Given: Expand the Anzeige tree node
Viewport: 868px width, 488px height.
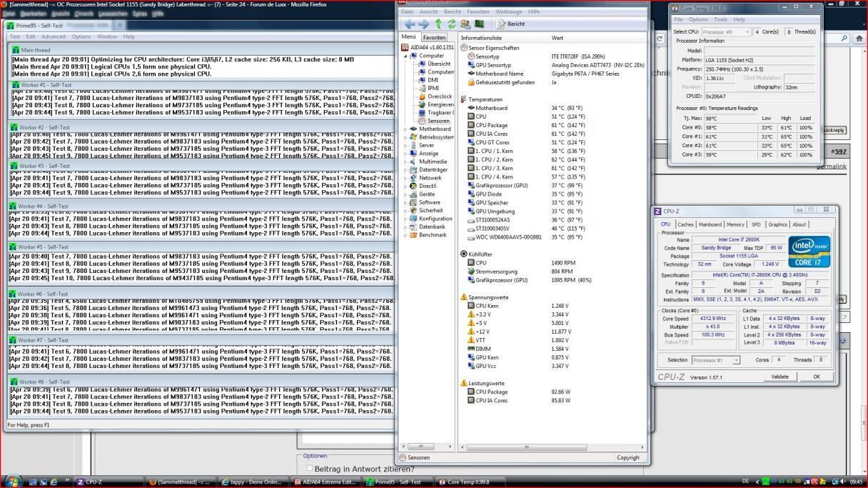Looking at the screenshot, I should tap(405, 154).
